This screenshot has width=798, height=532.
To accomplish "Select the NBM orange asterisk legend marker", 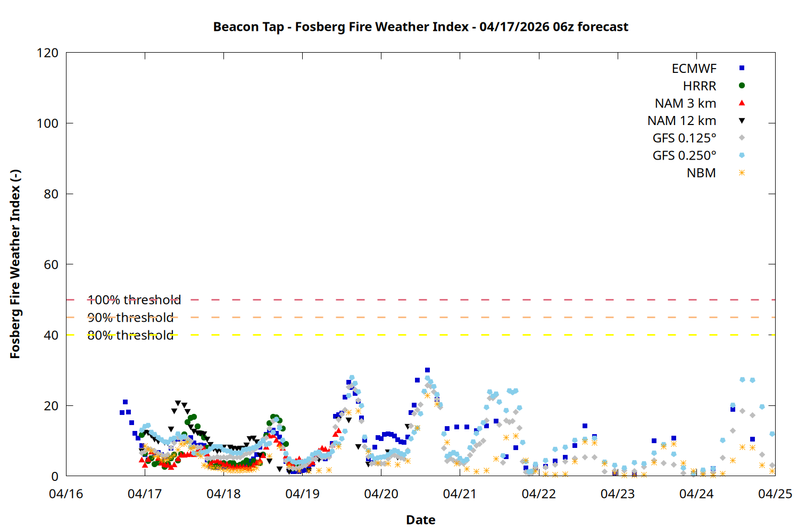I will coord(742,173).
